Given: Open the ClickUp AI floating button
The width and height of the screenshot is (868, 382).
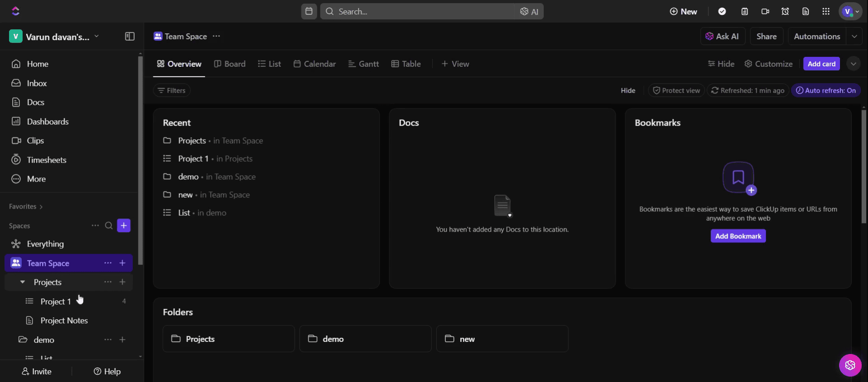Looking at the screenshot, I should pos(850,365).
